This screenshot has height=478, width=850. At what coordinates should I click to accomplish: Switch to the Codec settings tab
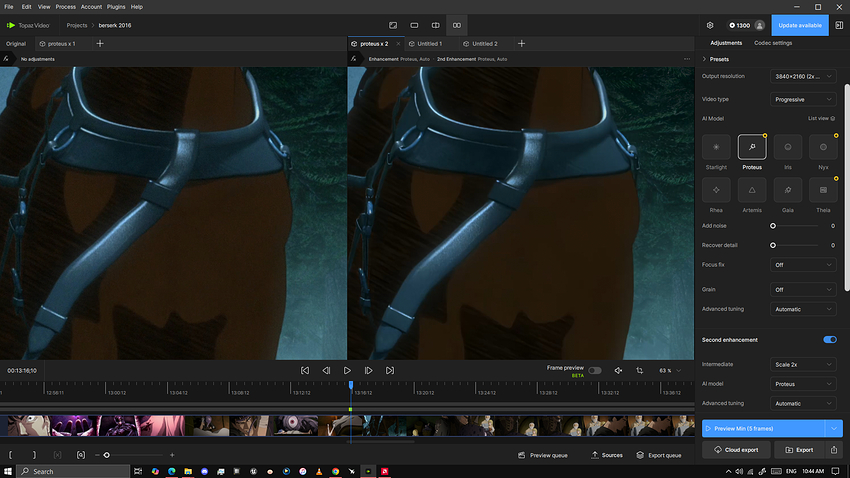pyautogui.click(x=773, y=43)
